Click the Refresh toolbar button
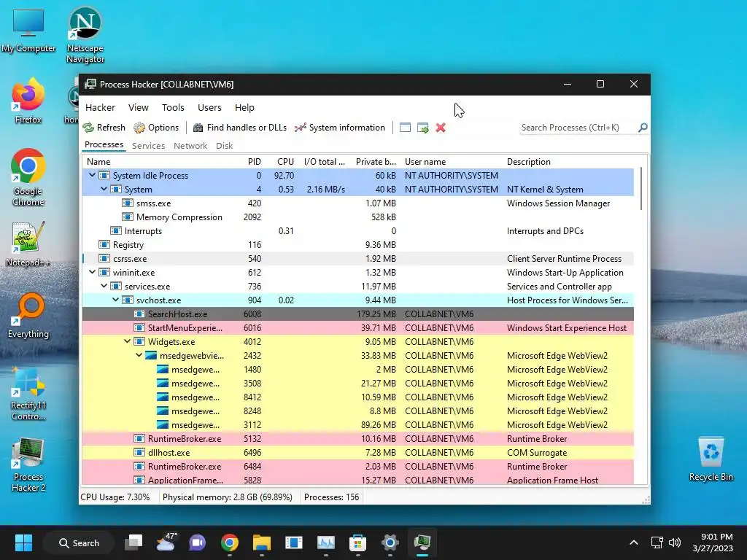The height and width of the screenshot is (560, 747). click(104, 128)
